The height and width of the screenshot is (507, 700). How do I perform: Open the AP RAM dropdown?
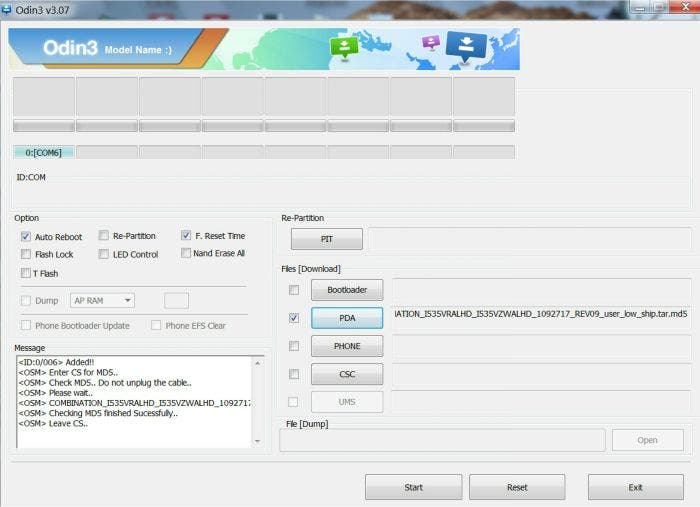(102, 300)
